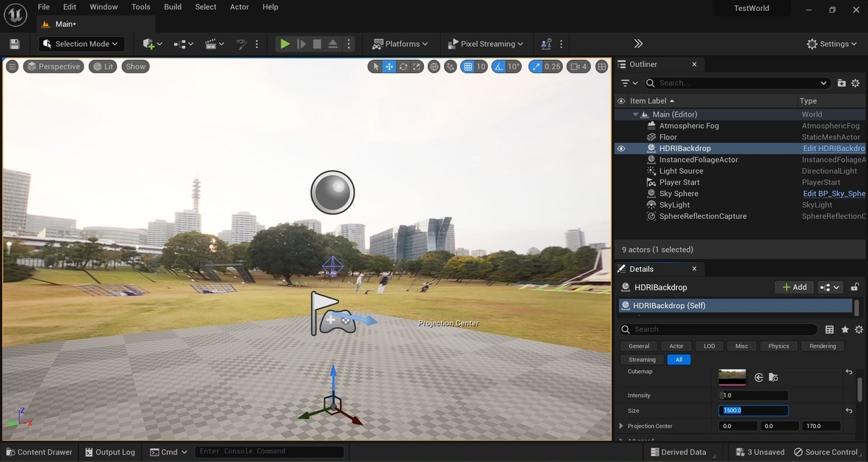Open viewport hamburger options menu
Image resolution: width=868 pixels, height=462 pixels.
pyautogui.click(x=12, y=67)
